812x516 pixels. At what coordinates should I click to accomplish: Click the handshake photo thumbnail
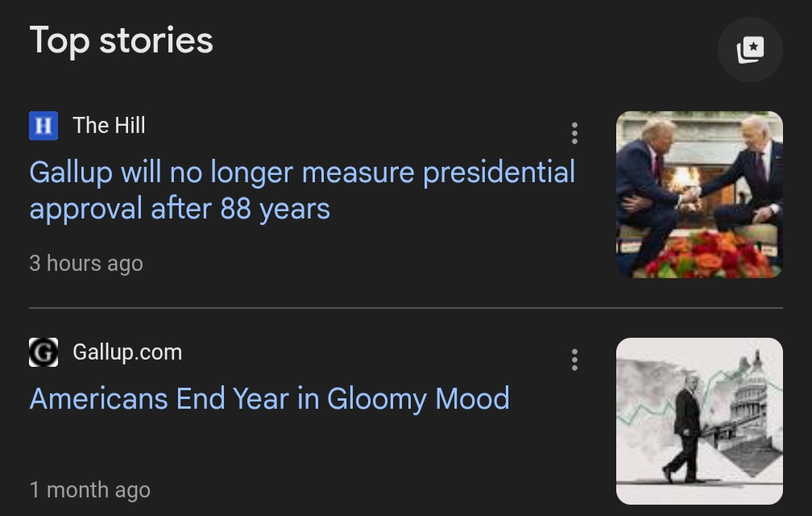[699, 194]
